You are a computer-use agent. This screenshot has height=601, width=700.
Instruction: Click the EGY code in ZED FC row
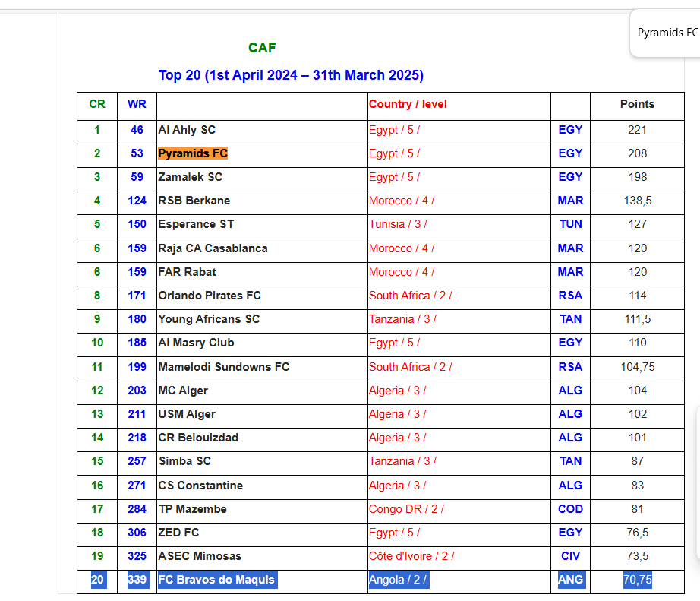click(x=570, y=533)
